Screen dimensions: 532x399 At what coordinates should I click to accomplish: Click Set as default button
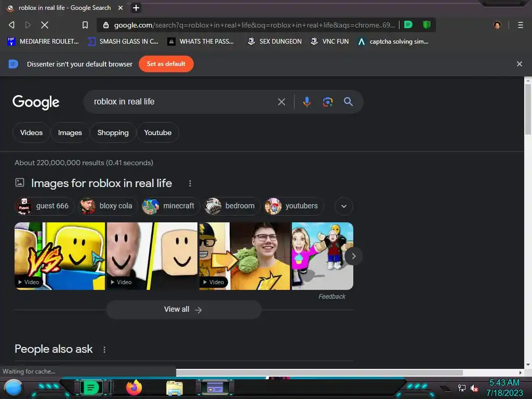click(x=166, y=64)
